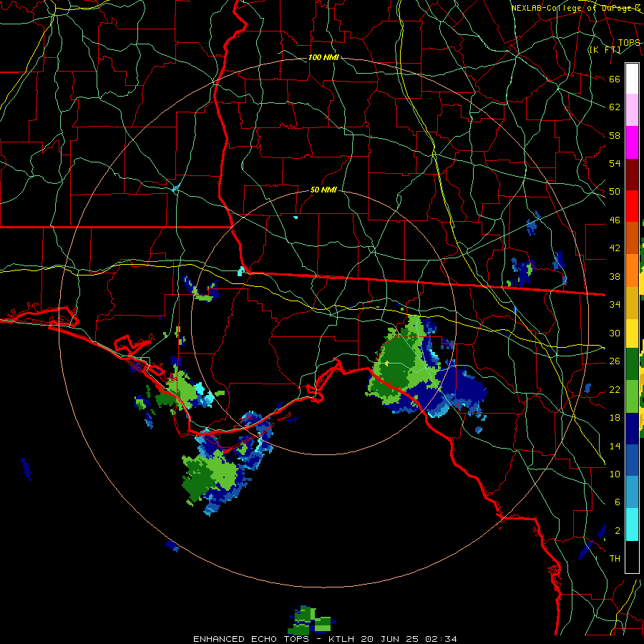Screen dimensions: 644x644
Task: Click the 50 NMI range ring label
Action: pyautogui.click(x=323, y=190)
